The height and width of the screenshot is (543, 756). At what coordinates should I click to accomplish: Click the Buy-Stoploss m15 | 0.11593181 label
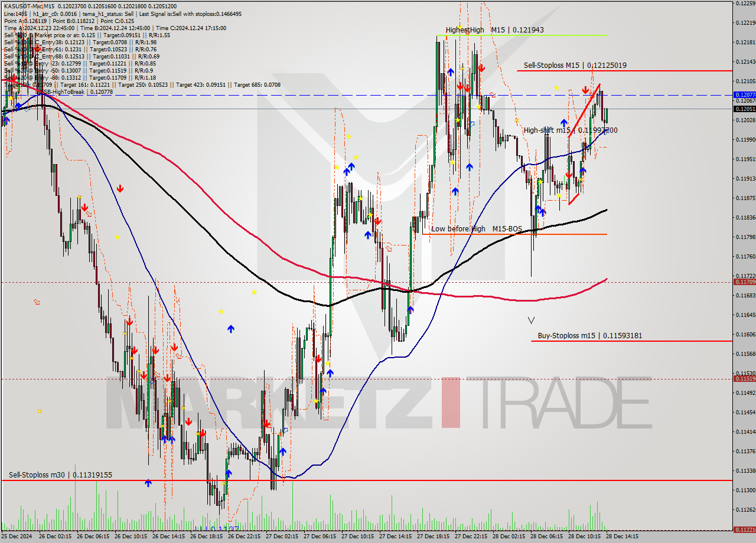(590, 336)
